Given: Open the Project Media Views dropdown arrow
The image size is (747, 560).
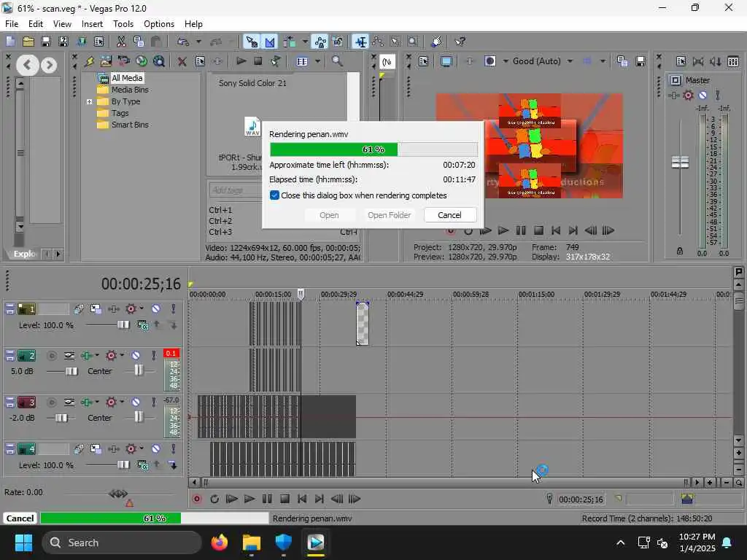Looking at the screenshot, I should pos(317,61).
